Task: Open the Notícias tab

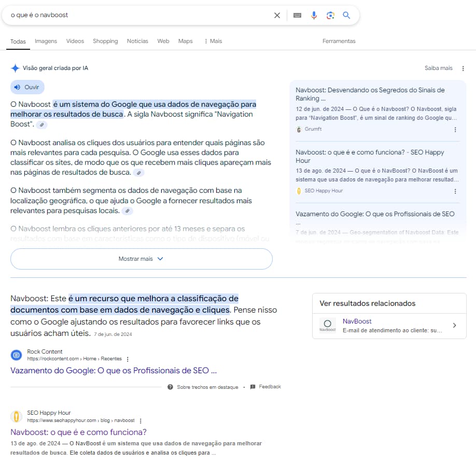Action: (137, 41)
